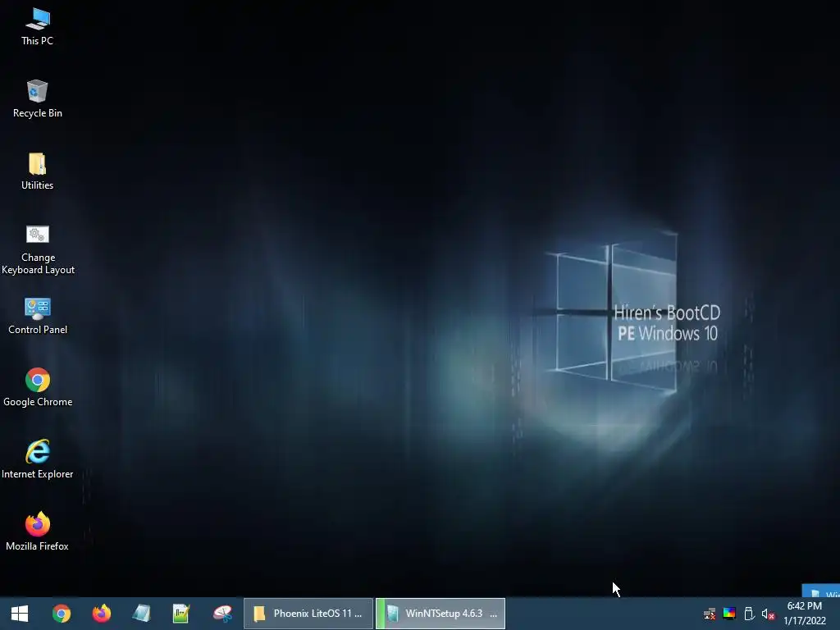
Task: Open This PC desktop icon
Action: (38, 26)
